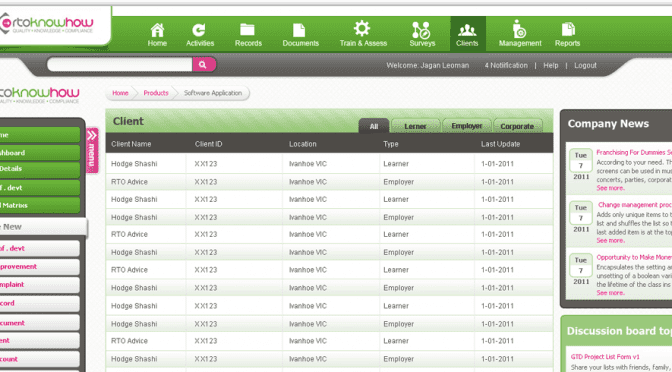
Task: Sort by the Location column header
Action: pyautogui.click(x=303, y=144)
